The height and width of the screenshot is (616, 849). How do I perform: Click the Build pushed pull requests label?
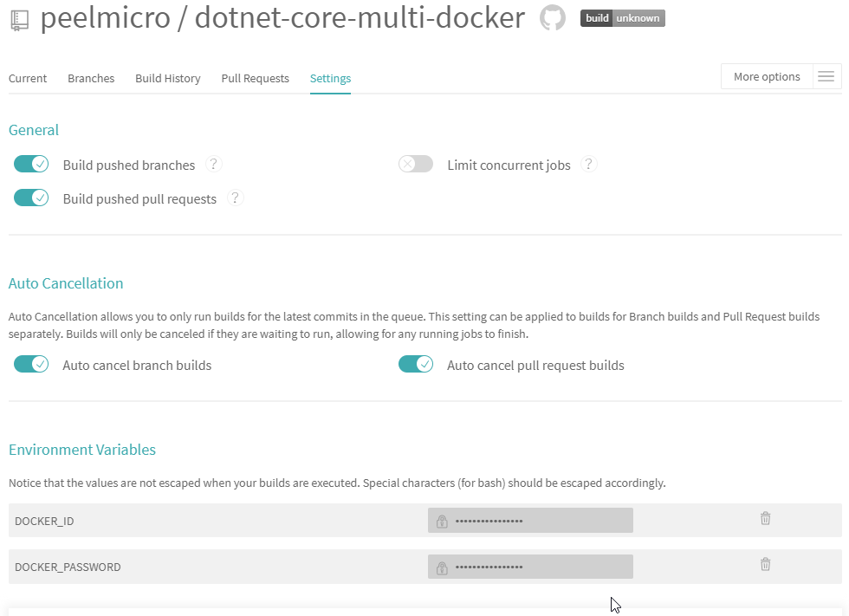[x=139, y=199]
